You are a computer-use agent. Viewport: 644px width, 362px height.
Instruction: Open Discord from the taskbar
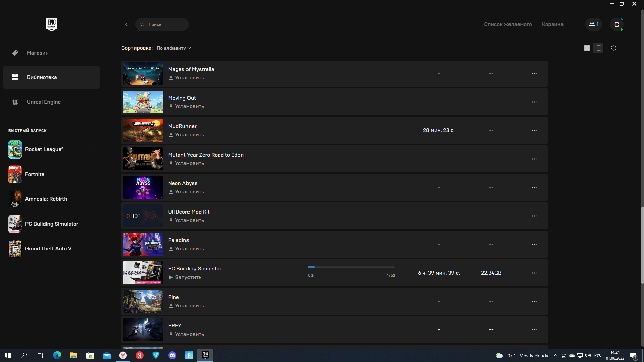coord(172,355)
